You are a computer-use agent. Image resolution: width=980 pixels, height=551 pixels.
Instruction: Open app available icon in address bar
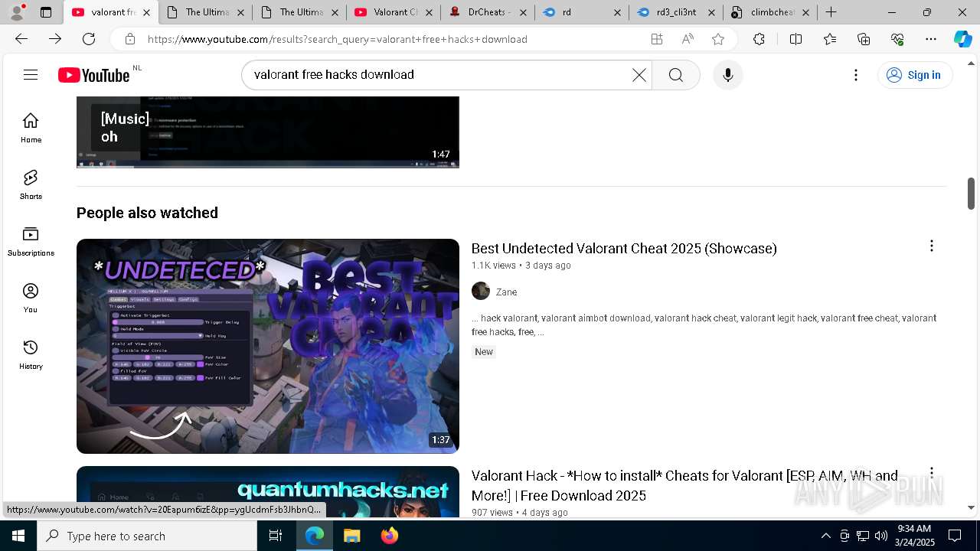click(x=656, y=39)
